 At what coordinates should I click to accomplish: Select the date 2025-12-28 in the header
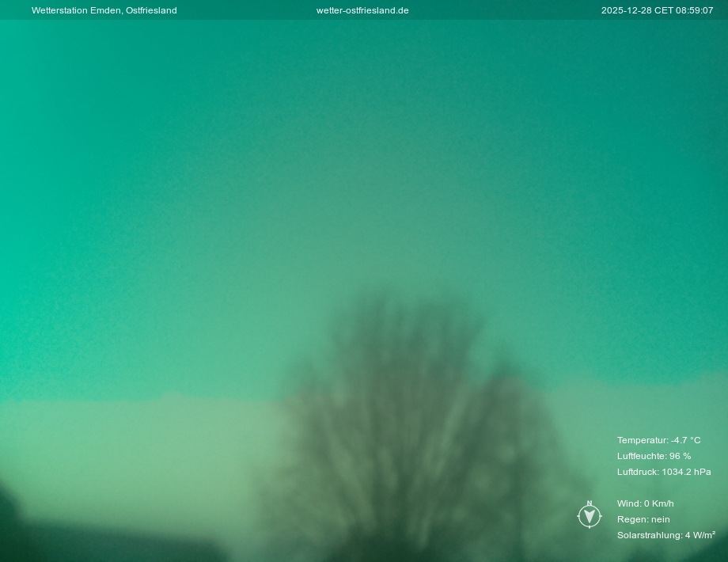pos(625,10)
